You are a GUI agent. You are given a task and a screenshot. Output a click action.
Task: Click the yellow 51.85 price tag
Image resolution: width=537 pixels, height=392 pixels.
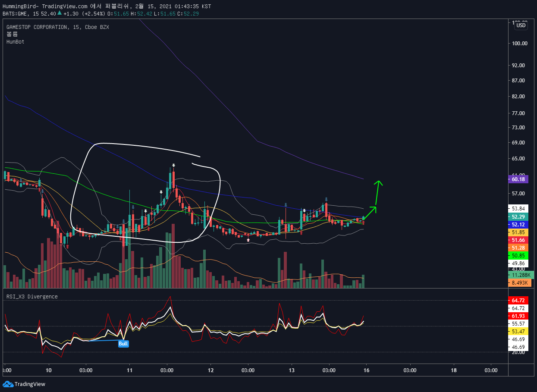coord(518,232)
